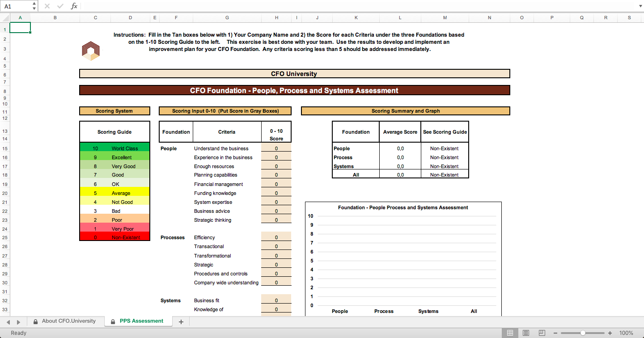Viewport: 644px width, 338px height.
Task: Select row 33 header
Action: [4, 309]
